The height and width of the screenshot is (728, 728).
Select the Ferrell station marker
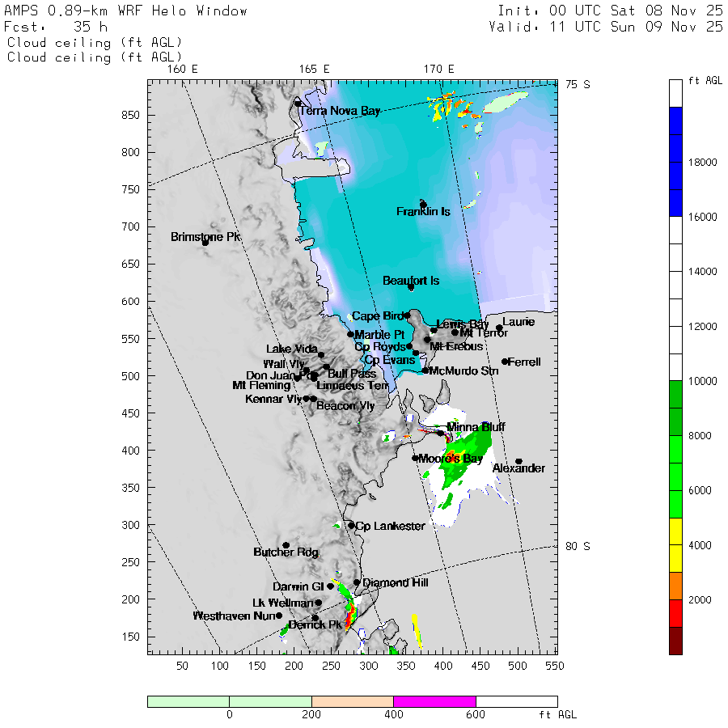tap(505, 362)
